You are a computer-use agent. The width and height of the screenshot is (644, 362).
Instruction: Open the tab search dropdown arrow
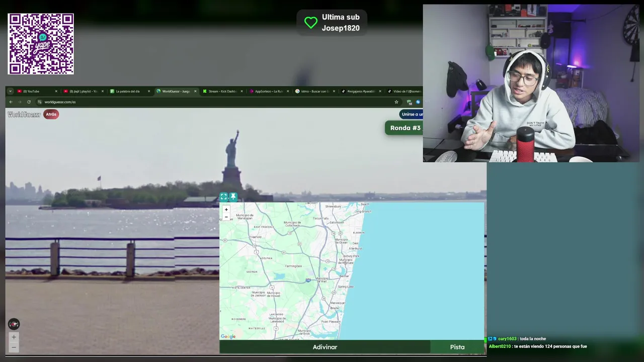coord(10,92)
